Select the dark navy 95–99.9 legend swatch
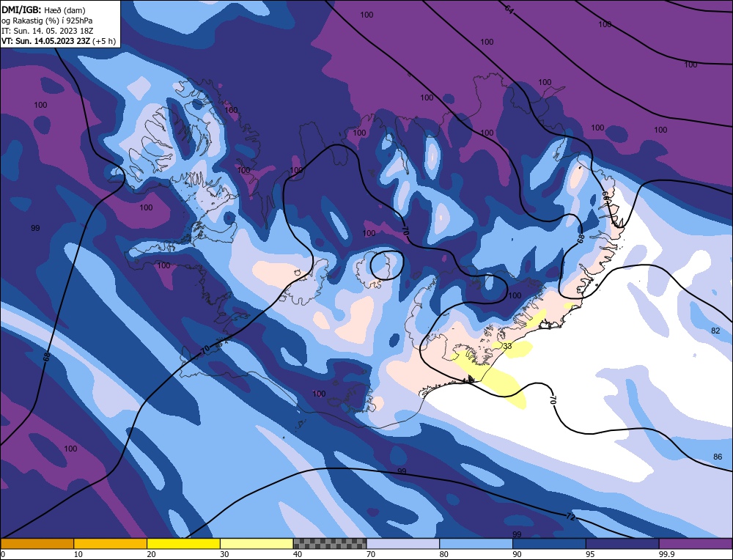733x560 pixels. coord(622,543)
